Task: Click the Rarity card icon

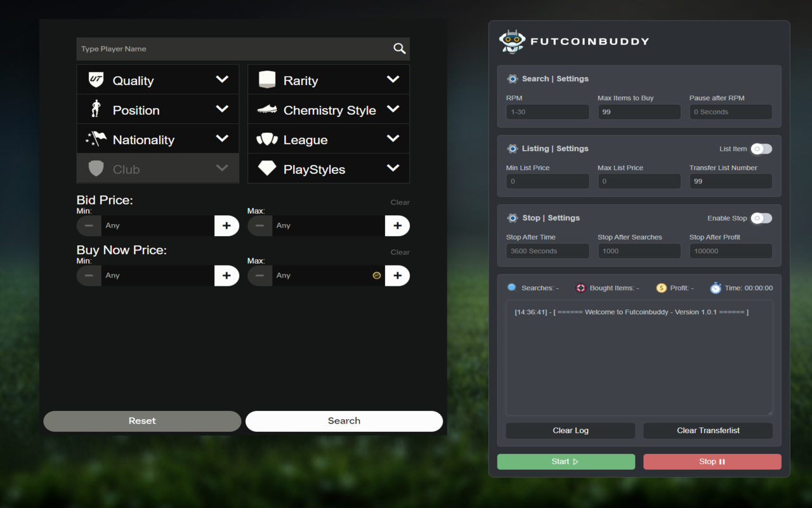Action: (x=267, y=79)
